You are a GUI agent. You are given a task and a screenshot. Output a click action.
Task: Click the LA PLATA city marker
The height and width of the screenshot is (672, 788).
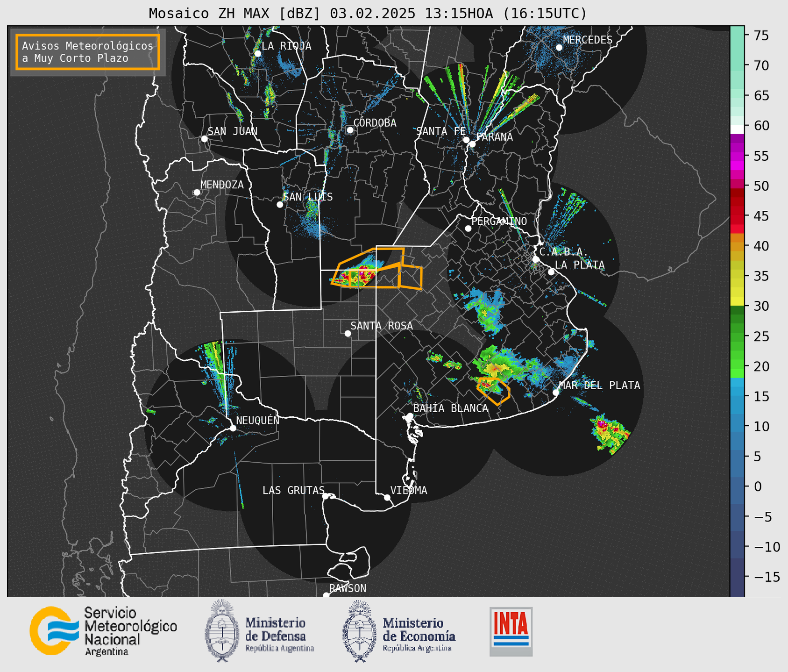click(x=551, y=272)
